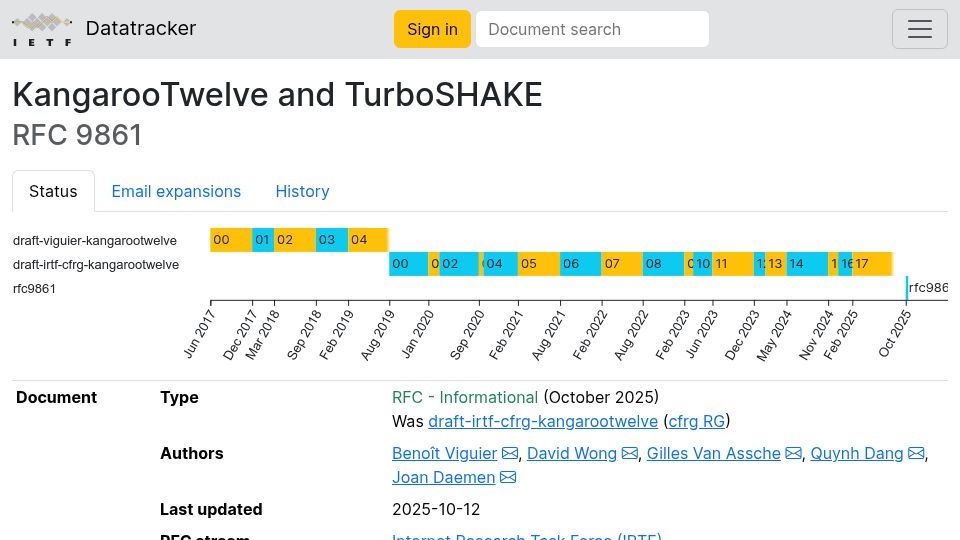Open Benoît Viguier's author profile
Image resolution: width=960 pixels, height=540 pixels.
pos(444,454)
